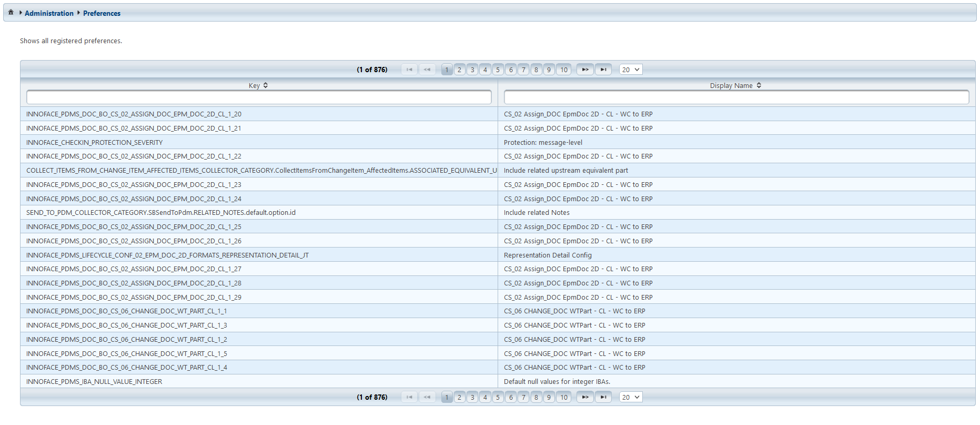Open the Administration breadcrumb link
Screen dimensions: 980x425
coord(49,13)
